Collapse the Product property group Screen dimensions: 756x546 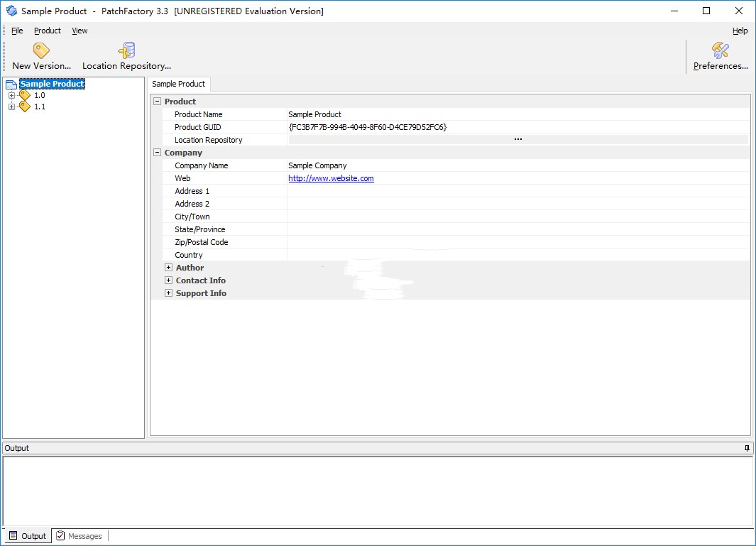click(x=157, y=102)
